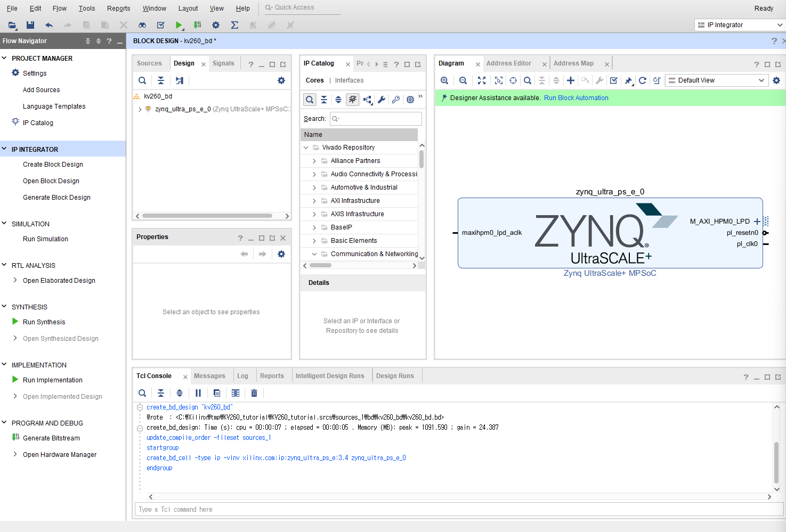Click the pin icon in Diagram toolbar
The image size is (786, 532).
click(x=628, y=80)
